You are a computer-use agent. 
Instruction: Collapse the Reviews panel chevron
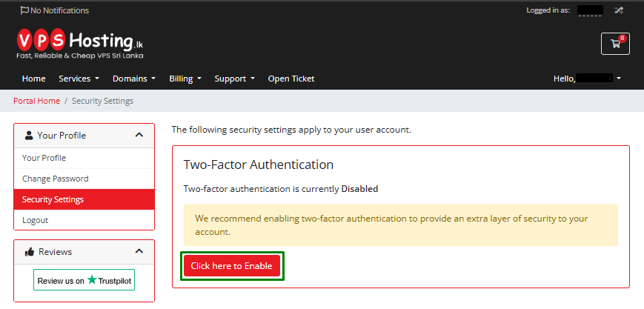coord(139,250)
